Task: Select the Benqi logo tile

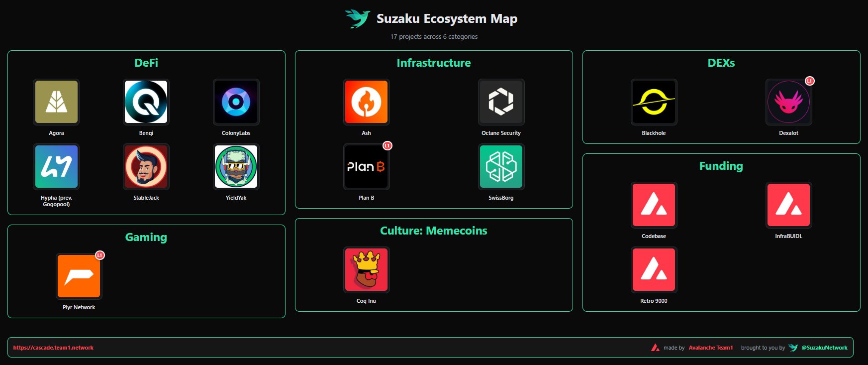Action: click(146, 102)
